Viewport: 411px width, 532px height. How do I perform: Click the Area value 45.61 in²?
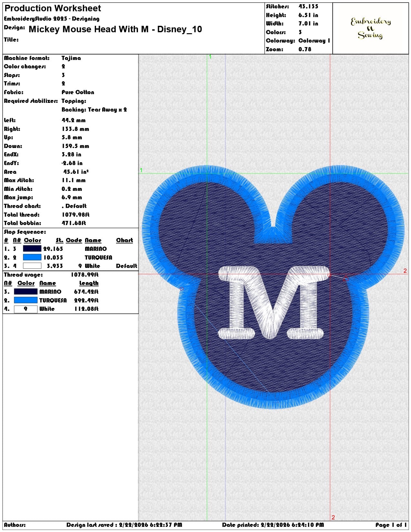tap(76, 172)
